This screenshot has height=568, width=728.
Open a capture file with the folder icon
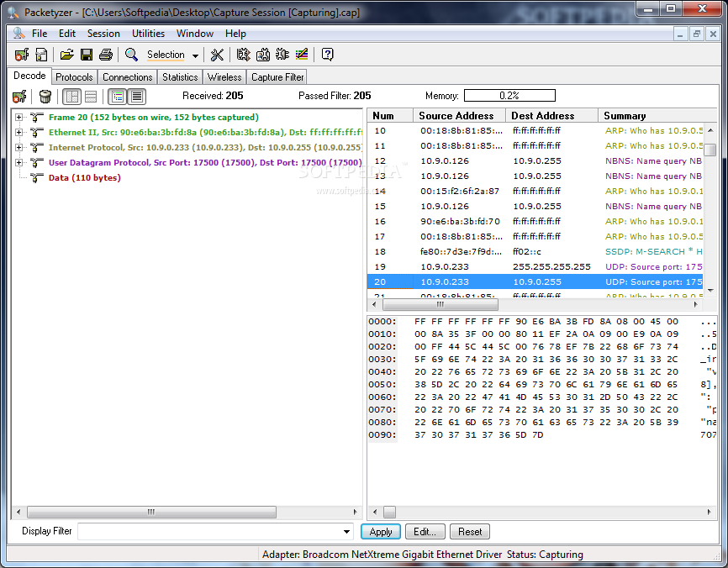click(x=67, y=55)
